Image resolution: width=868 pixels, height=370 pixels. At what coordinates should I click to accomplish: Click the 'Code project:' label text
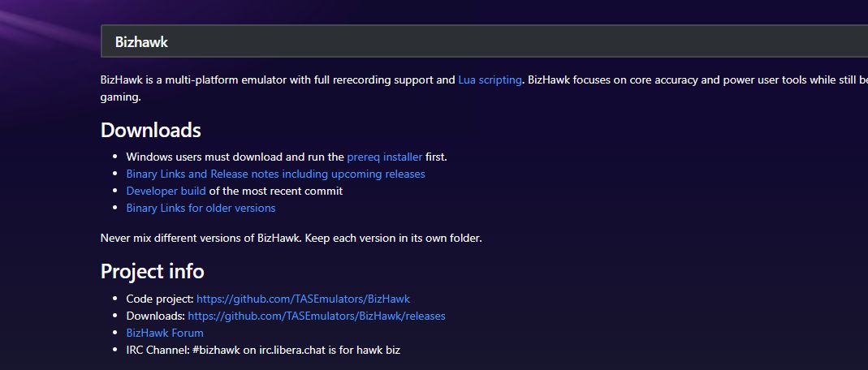(x=160, y=299)
